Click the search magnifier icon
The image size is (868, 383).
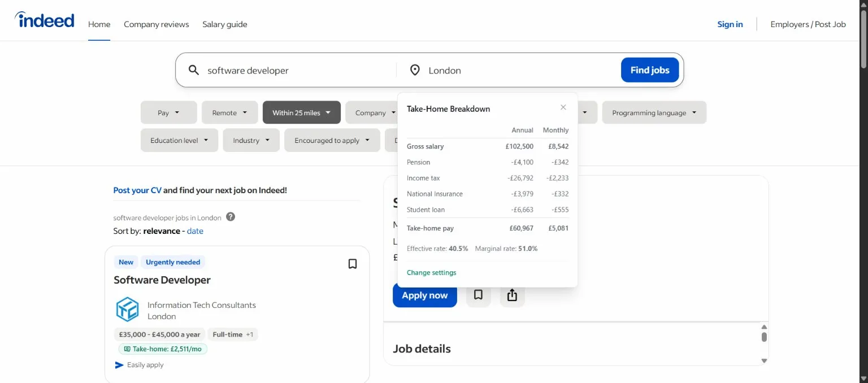coord(194,70)
